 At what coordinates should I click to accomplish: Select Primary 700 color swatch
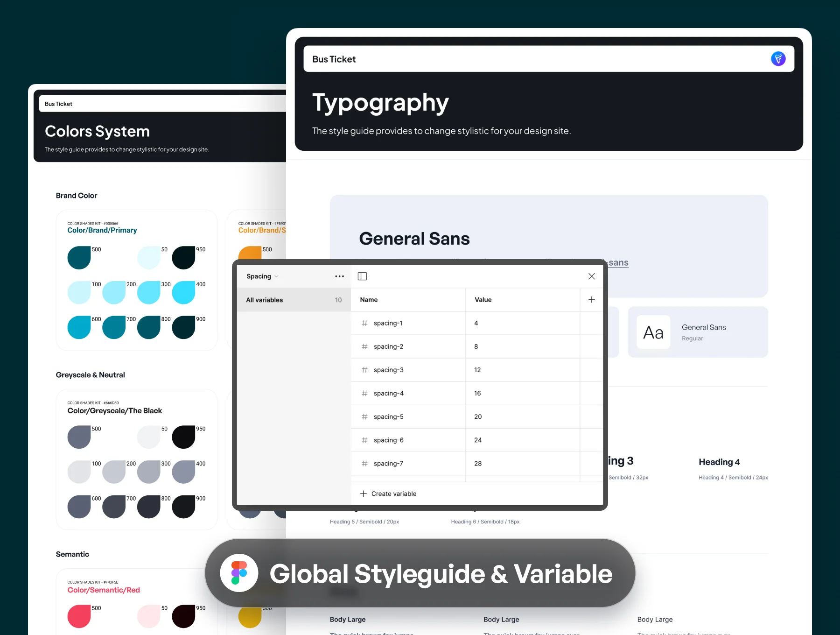tap(114, 327)
